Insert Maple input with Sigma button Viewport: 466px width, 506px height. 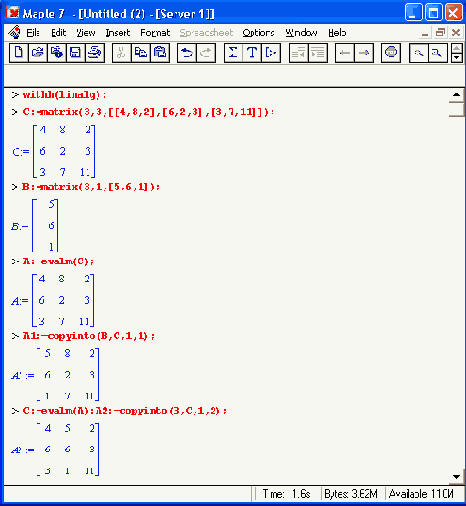(x=233, y=53)
